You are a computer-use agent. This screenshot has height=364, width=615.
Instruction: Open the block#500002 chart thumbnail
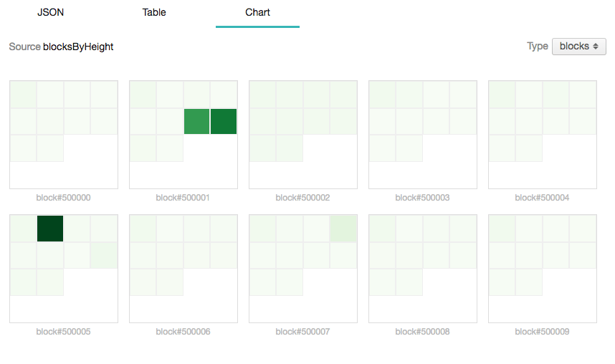[x=303, y=135]
